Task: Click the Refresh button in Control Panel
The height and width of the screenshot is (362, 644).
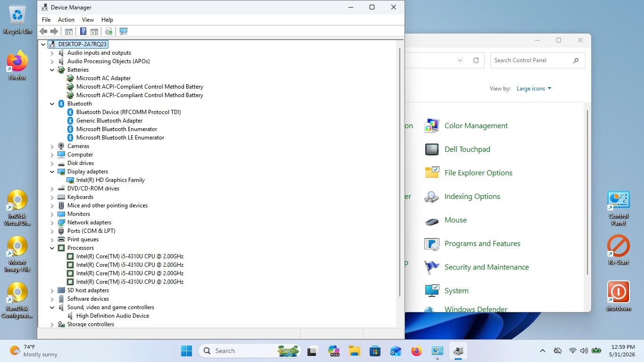Action: pos(476,60)
